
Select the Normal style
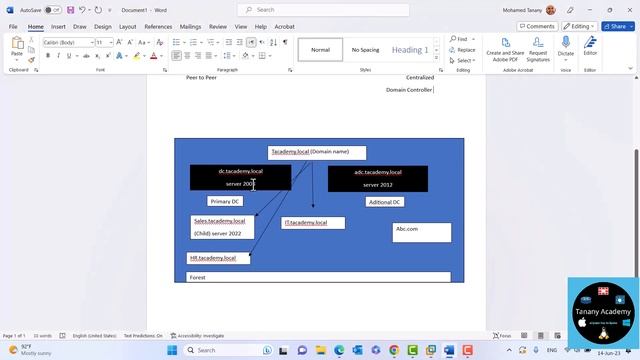pyautogui.click(x=320, y=50)
